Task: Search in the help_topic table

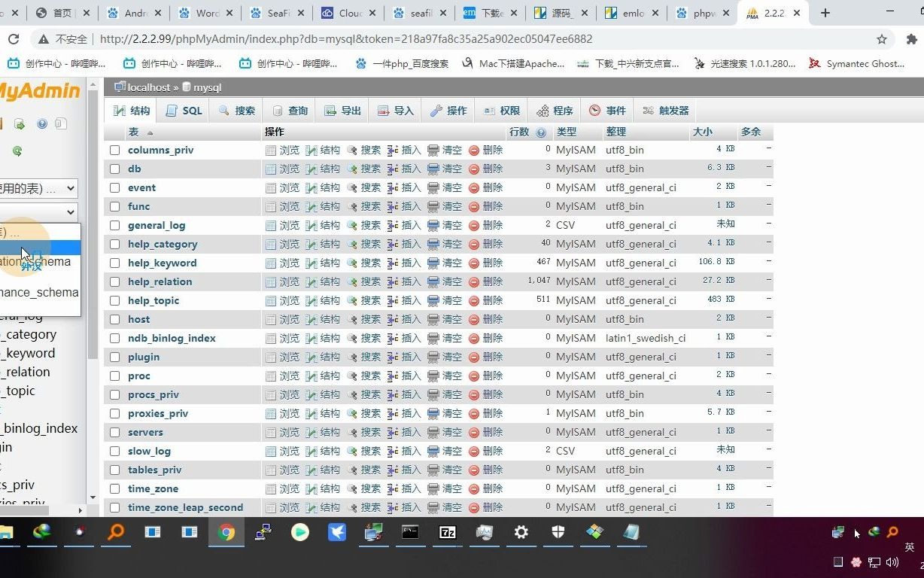Action: (363, 300)
